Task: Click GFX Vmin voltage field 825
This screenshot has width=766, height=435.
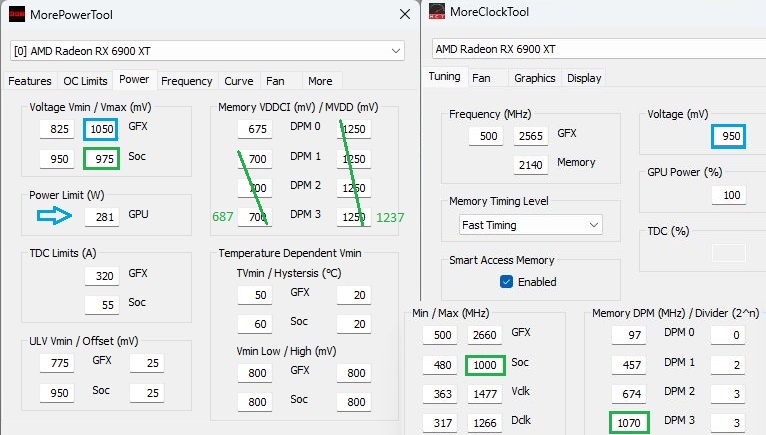Action: [x=57, y=129]
